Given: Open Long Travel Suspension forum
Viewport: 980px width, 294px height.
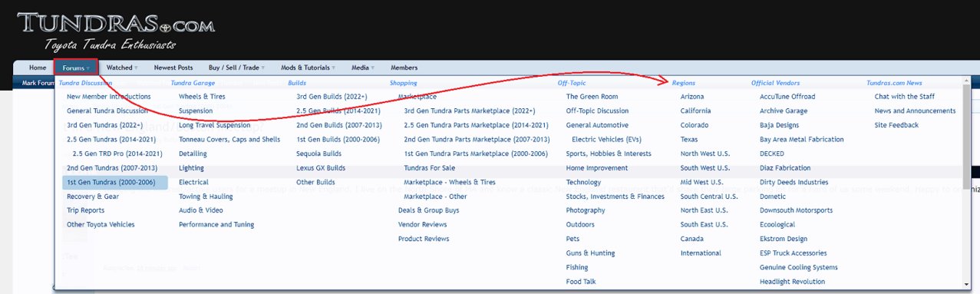Looking at the screenshot, I should click(214, 125).
